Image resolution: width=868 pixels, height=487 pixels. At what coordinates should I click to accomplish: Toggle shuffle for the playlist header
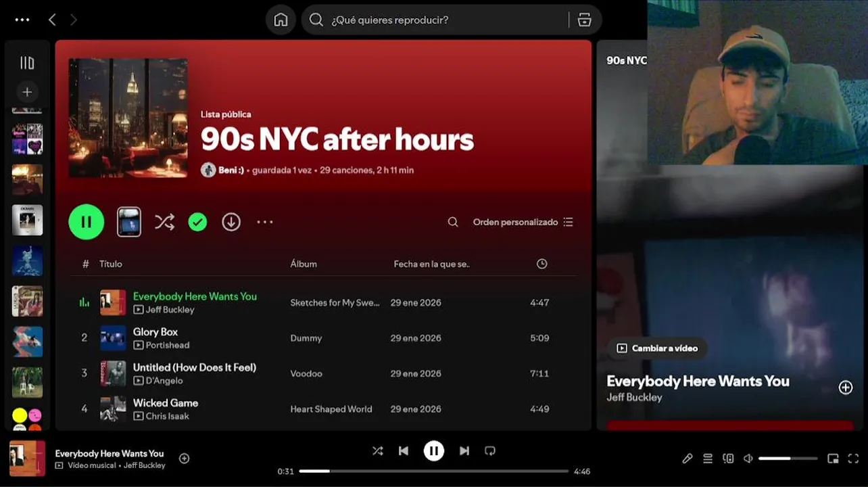tap(164, 222)
